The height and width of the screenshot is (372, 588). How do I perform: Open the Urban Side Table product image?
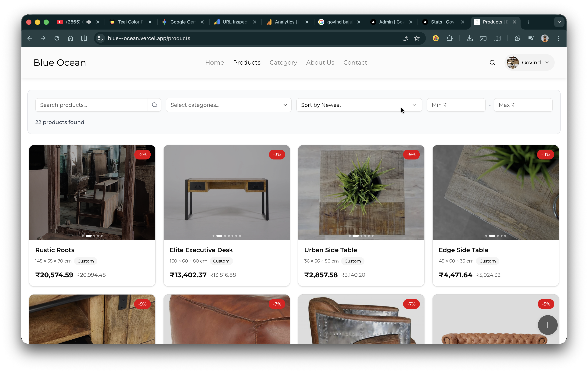coord(361,192)
